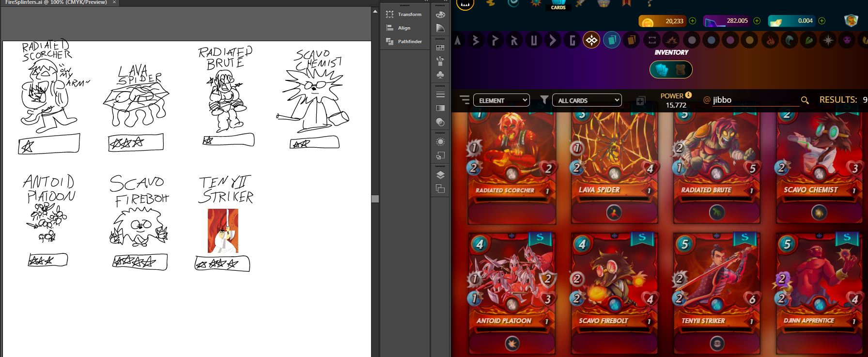This screenshot has height=357, width=868.
Task: Open the Scavo Chemist card
Action: click(819, 167)
